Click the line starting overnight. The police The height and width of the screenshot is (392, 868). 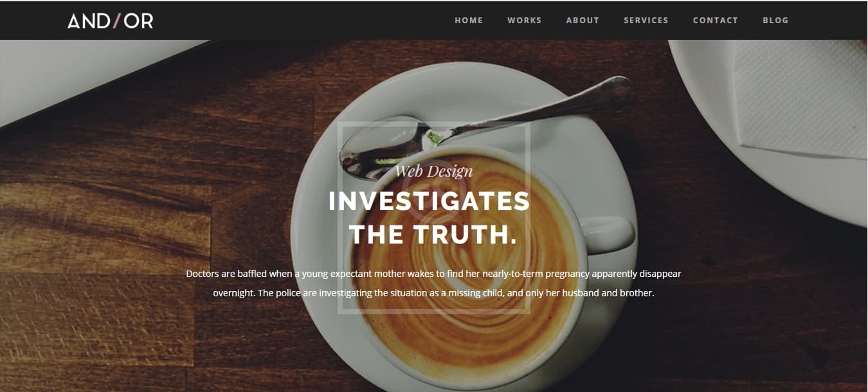[433, 293]
